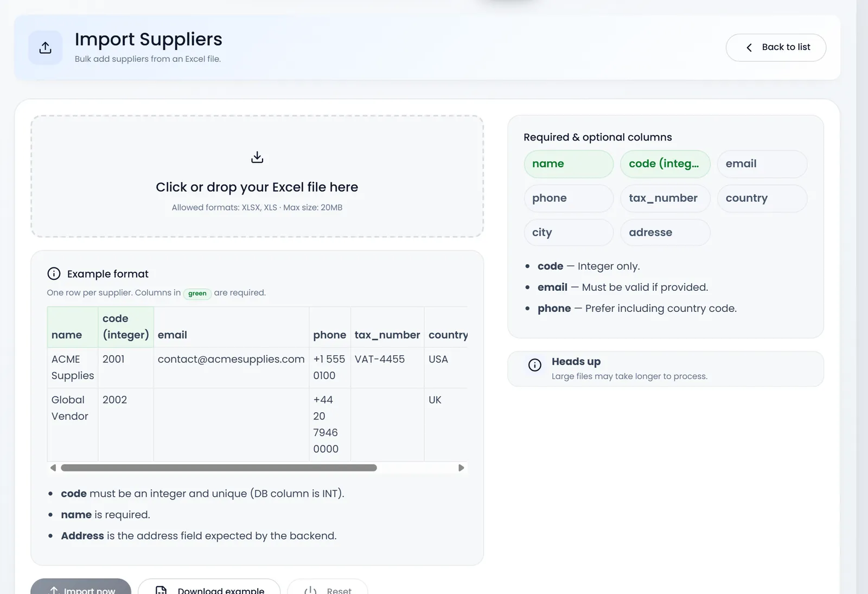Go back to list
This screenshot has width=868, height=594.
tap(776, 48)
